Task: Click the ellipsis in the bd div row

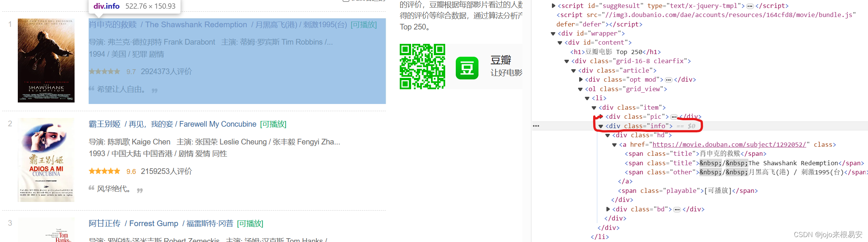Action: (677, 209)
